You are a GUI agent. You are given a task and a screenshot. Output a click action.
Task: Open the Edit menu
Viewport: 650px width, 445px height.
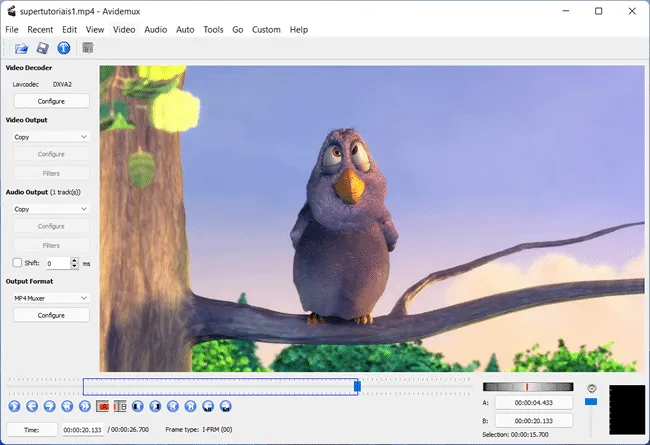[x=69, y=29]
